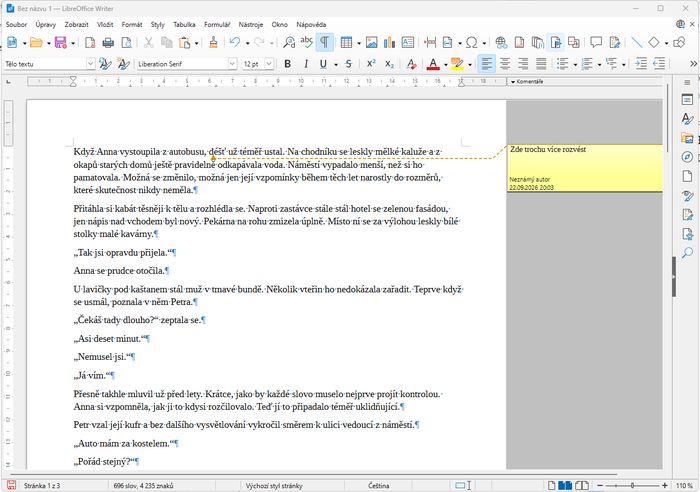Export directly as PDF icon

point(90,42)
